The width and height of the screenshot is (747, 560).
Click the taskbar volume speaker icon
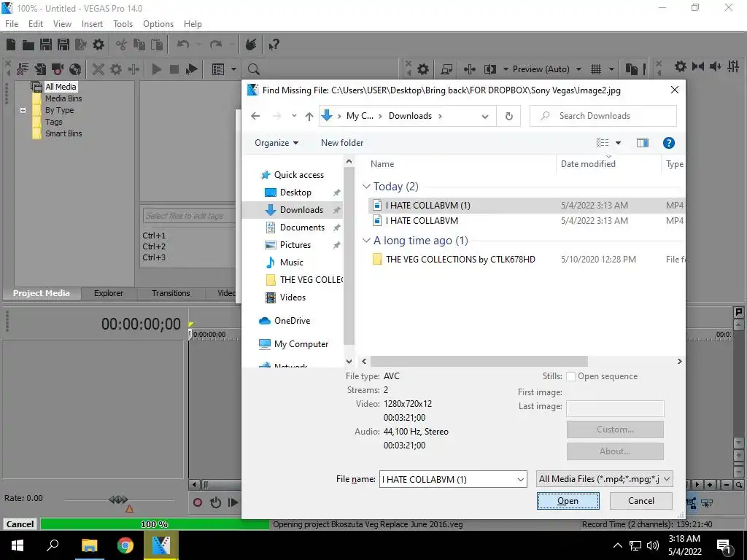pos(653,545)
